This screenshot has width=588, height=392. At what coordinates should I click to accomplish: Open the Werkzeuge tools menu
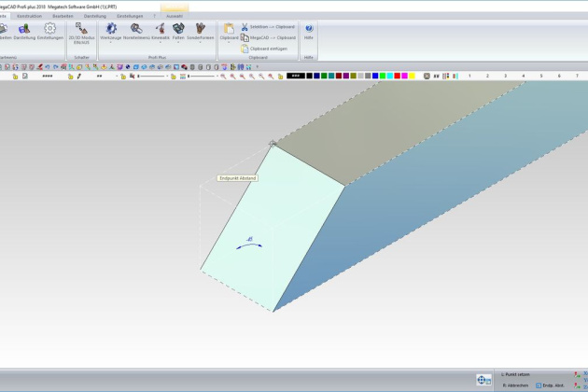(111, 32)
